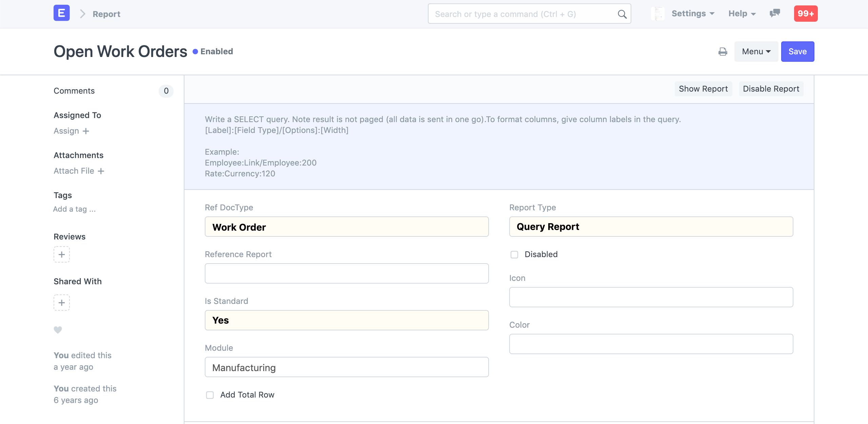The width and height of the screenshot is (868, 424).
Task: Click the Save button
Action: click(797, 51)
